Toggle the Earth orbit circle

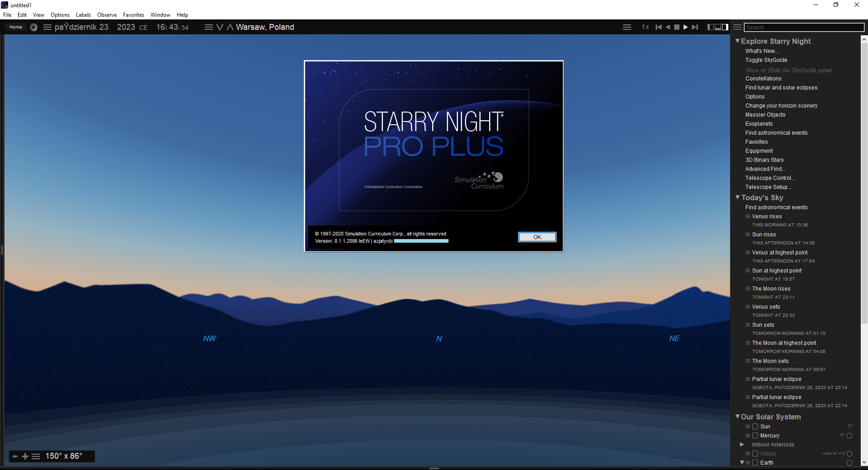(849, 463)
